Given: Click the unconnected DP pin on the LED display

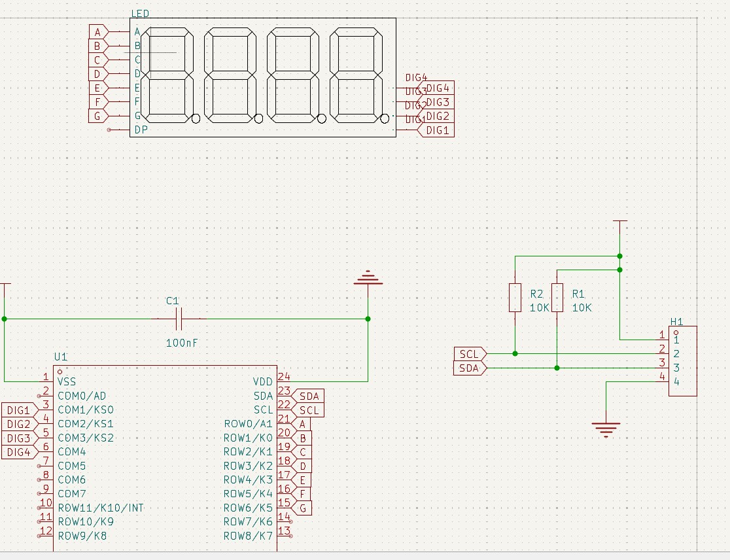Looking at the screenshot, I should (110, 130).
